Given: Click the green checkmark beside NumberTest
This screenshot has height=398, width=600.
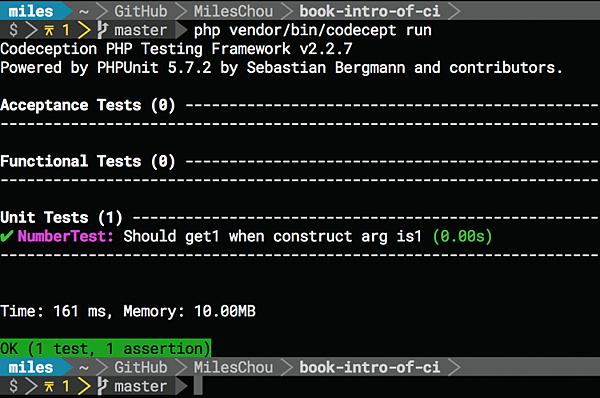Looking at the screenshot, I should [7, 236].
